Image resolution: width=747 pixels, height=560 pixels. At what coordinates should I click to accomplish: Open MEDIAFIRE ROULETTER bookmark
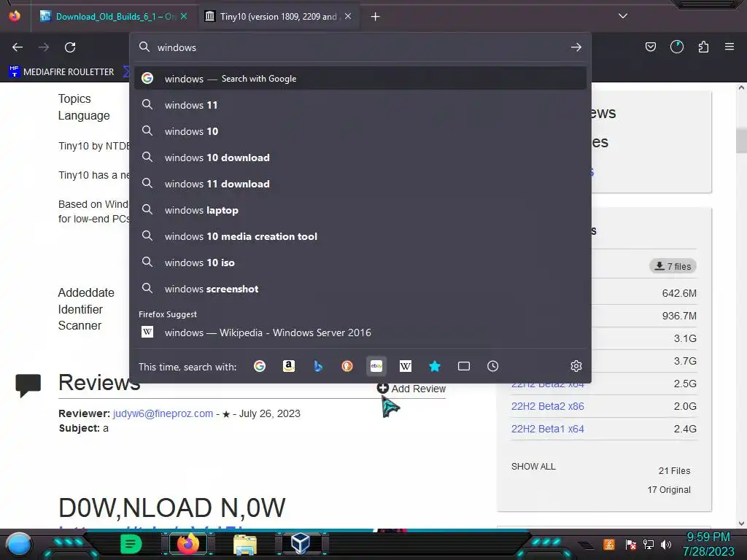61,72
